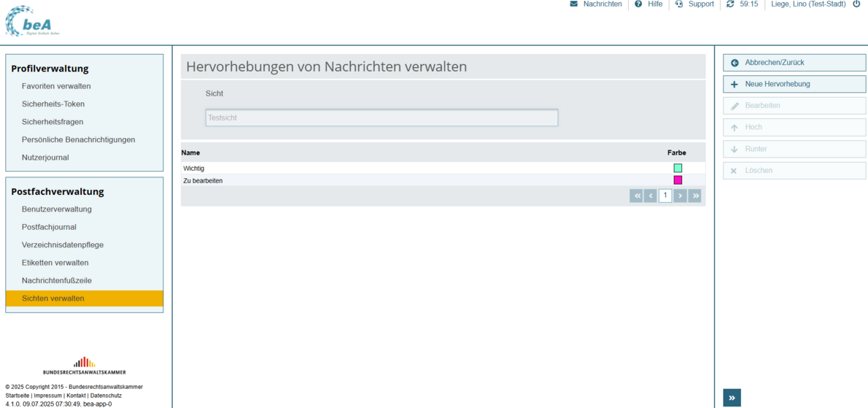Click the green Wichtig color swatch
Viewport: 868px width, 408px height.
tap(678, 169)
